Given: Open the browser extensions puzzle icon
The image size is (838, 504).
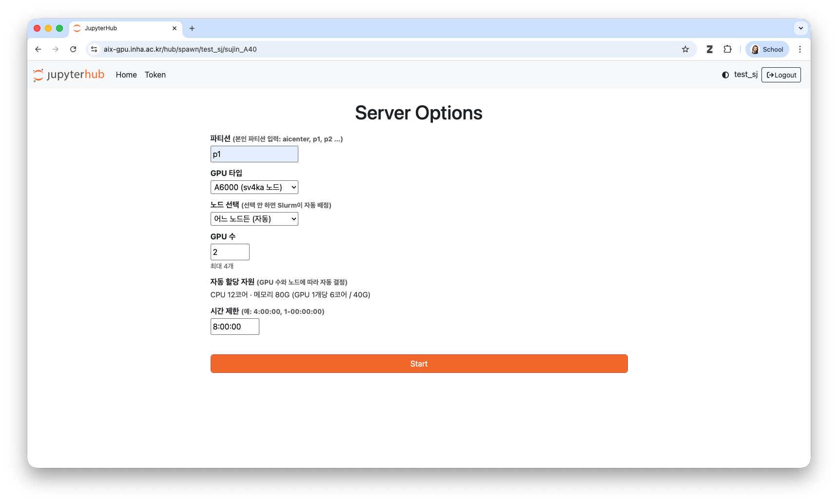Looking at the screenshot, I should pyautogui.click(x=727, y=49).
